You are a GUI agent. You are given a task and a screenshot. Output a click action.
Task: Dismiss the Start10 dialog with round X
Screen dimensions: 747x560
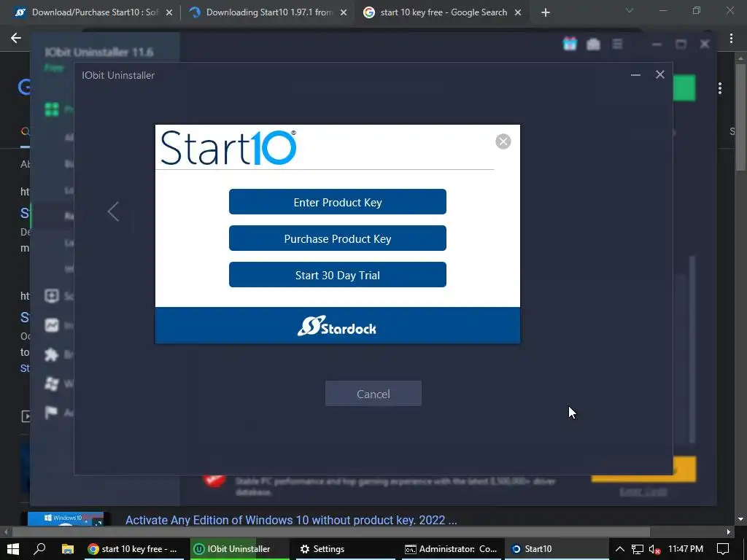pyautogui.click(x=503, y=141)
